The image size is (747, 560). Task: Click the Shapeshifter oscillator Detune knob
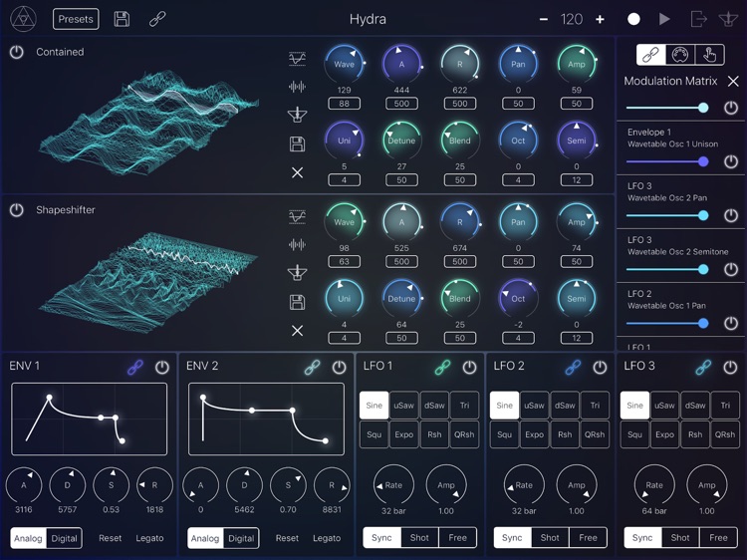tap(401, 298)
